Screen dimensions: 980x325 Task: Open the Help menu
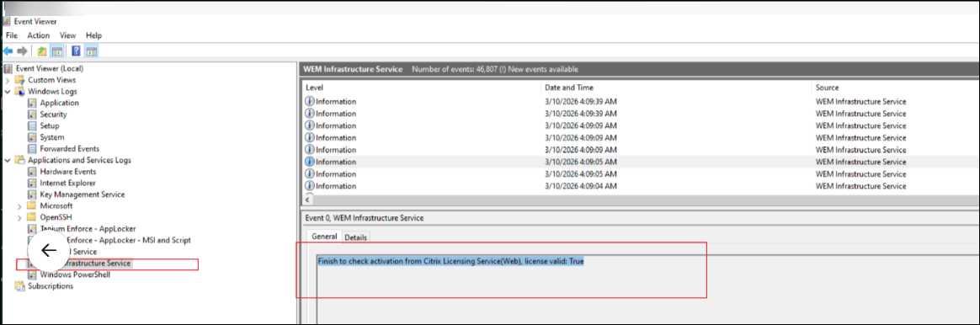click(93, 35)
